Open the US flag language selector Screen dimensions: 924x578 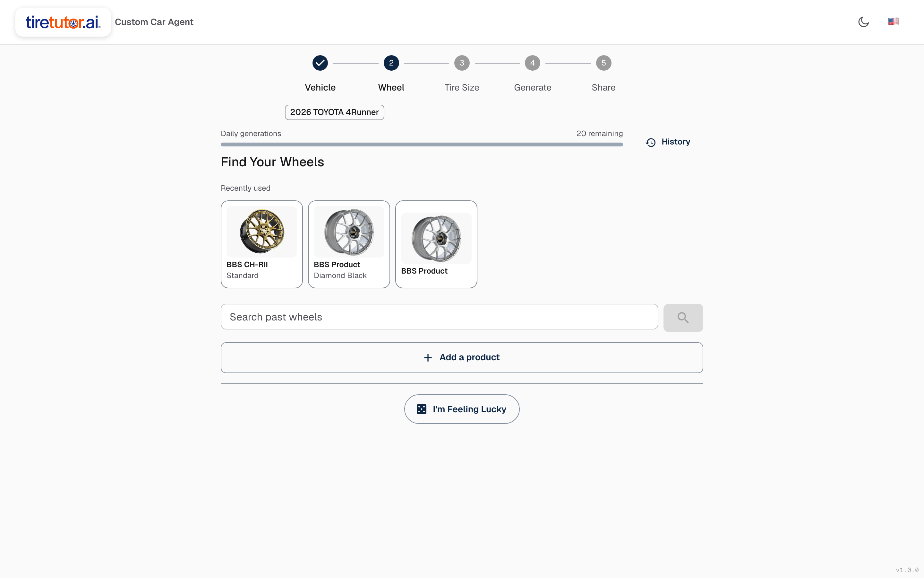click(893, 22)
